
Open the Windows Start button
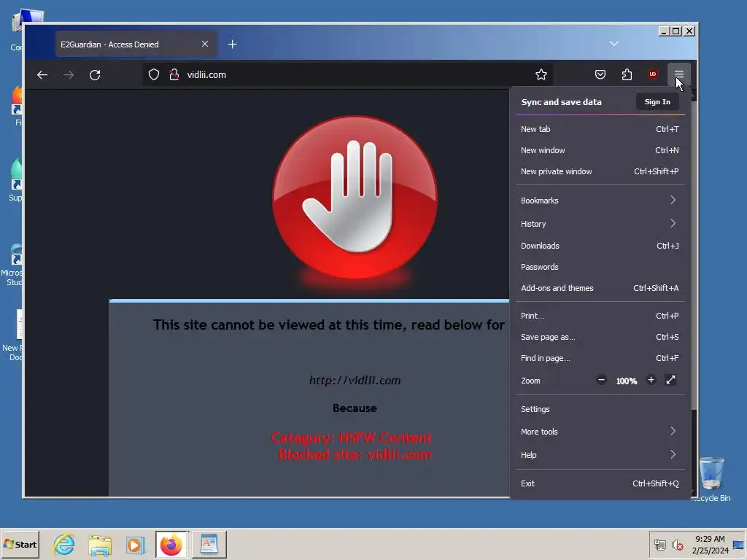click(x=20, y=544)
